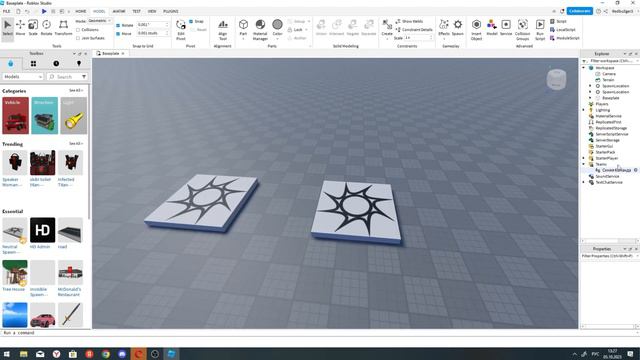This screenshot has height=360, width=640.
Task: Open the PLUGINS ribbon tab
Action: [171, 11]
